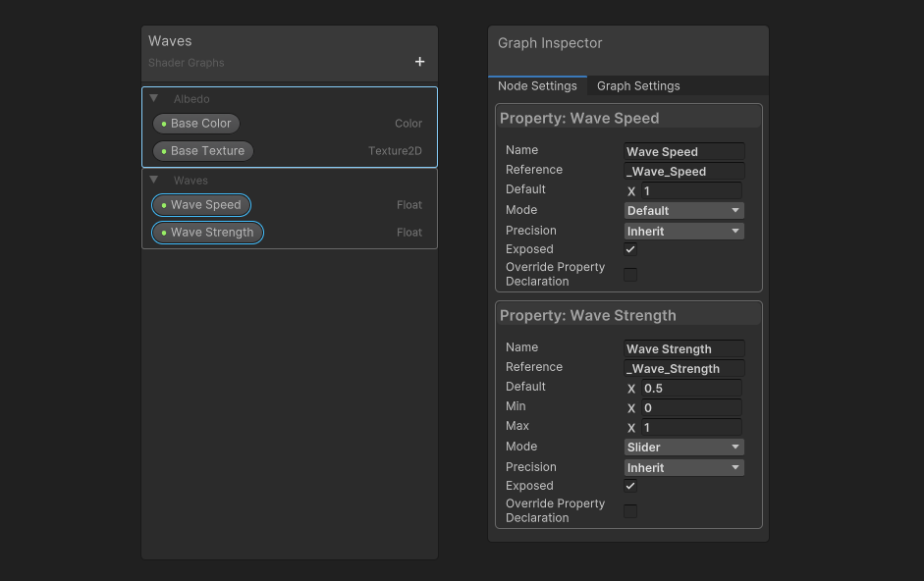Open the Precision dropdown for Wave Speed
Viewport: 924px width, 581px height.
coord(683,230)
